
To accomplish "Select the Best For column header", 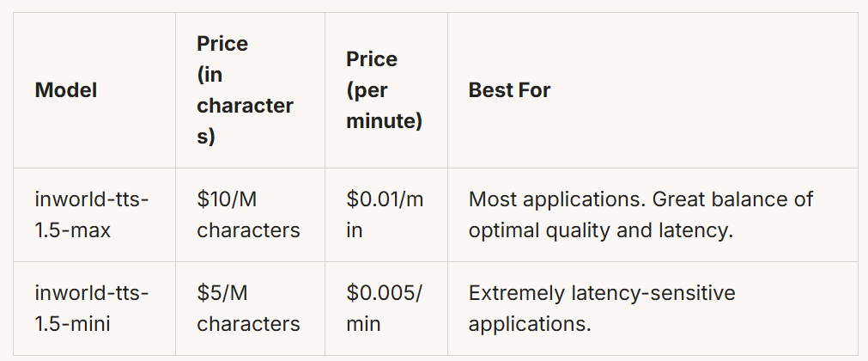I will 509,90.
